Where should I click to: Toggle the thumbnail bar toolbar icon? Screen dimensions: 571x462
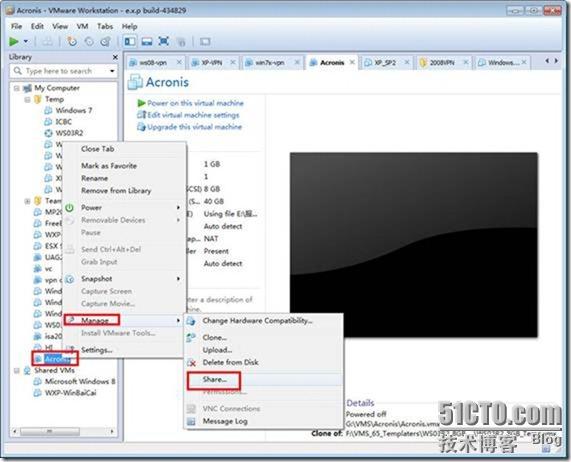tap(147, 42)
